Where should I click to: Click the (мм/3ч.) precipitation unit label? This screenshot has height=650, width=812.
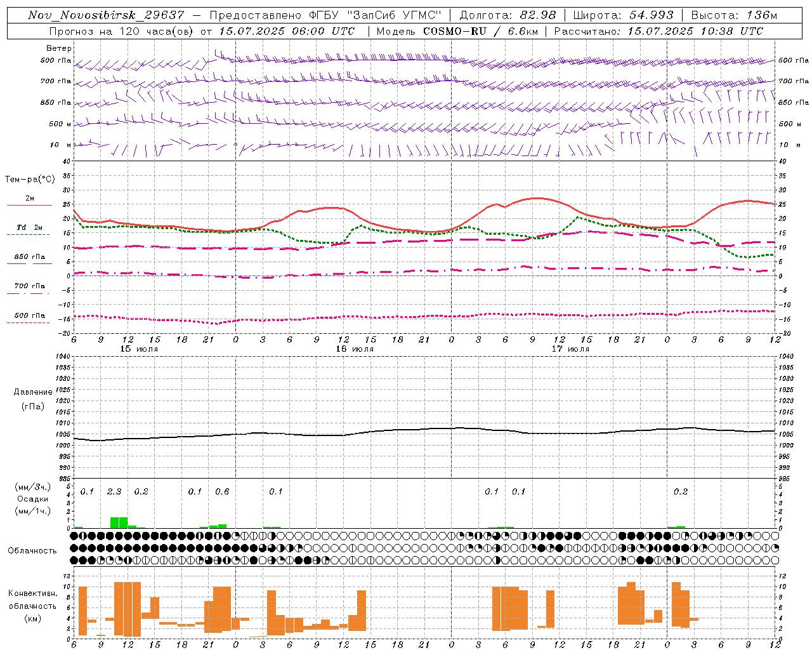point(33,487)
